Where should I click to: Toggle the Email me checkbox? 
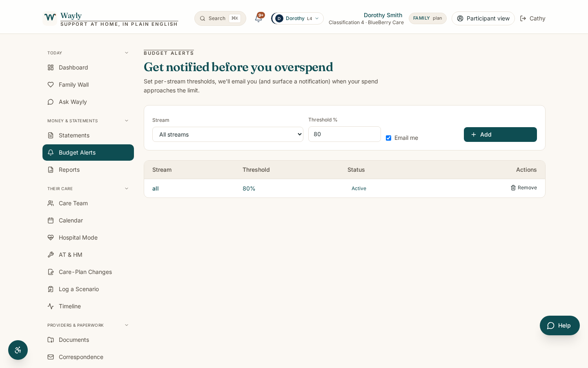coord(388,138)
